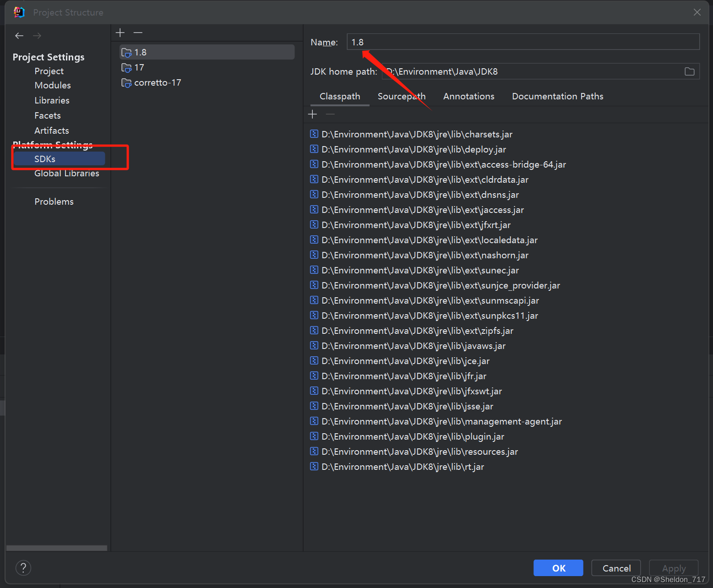Remove a classpath entry with the minus icon

pyautogui.click(x=330, y=114)
